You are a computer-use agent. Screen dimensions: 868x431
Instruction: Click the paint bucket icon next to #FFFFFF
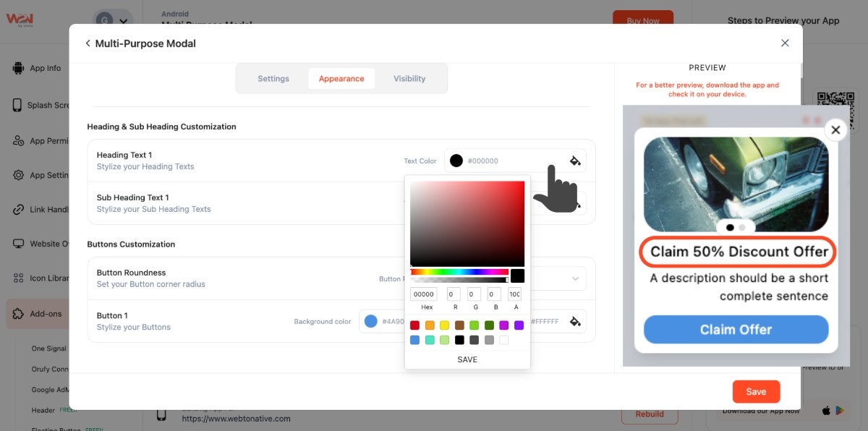pos(575,321)
